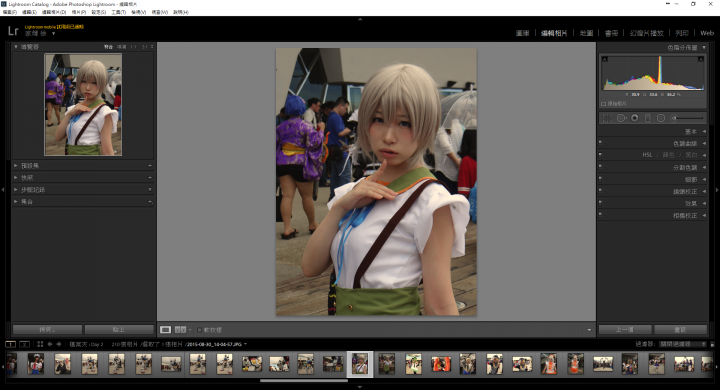Expand the Collections panel
Viewport: 720px width, 390px height.
point(16,201)
